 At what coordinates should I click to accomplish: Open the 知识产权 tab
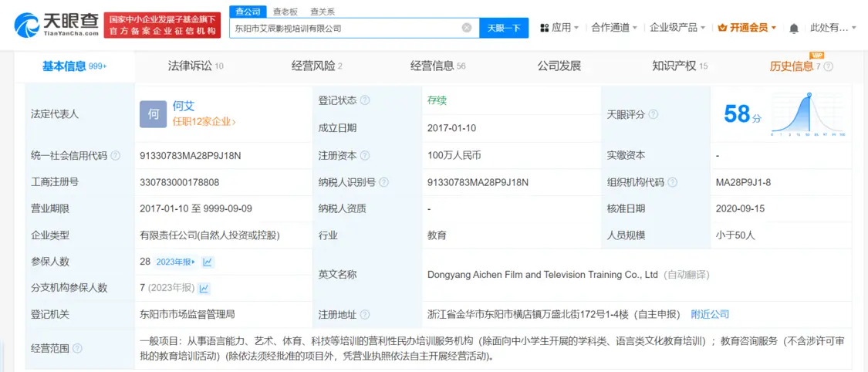tap(680, 66)
